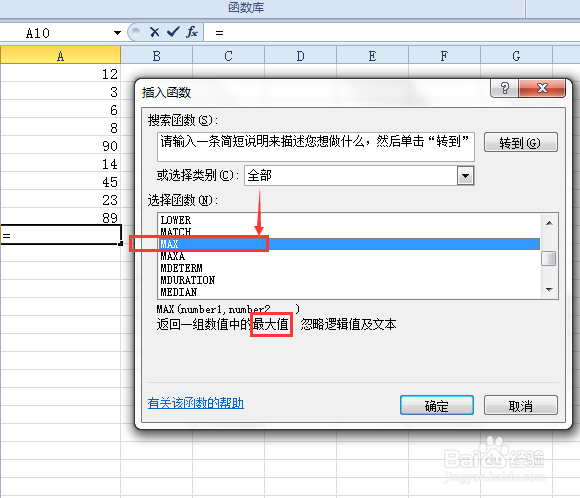
Task: Click into the formula bar input
Action: [x=392, y=33]
